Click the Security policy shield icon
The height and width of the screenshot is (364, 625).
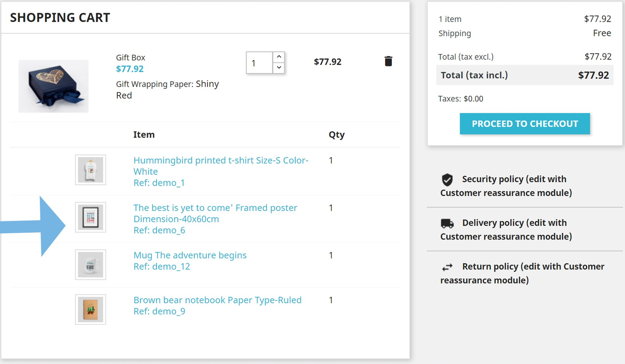[x=447, y=179]
